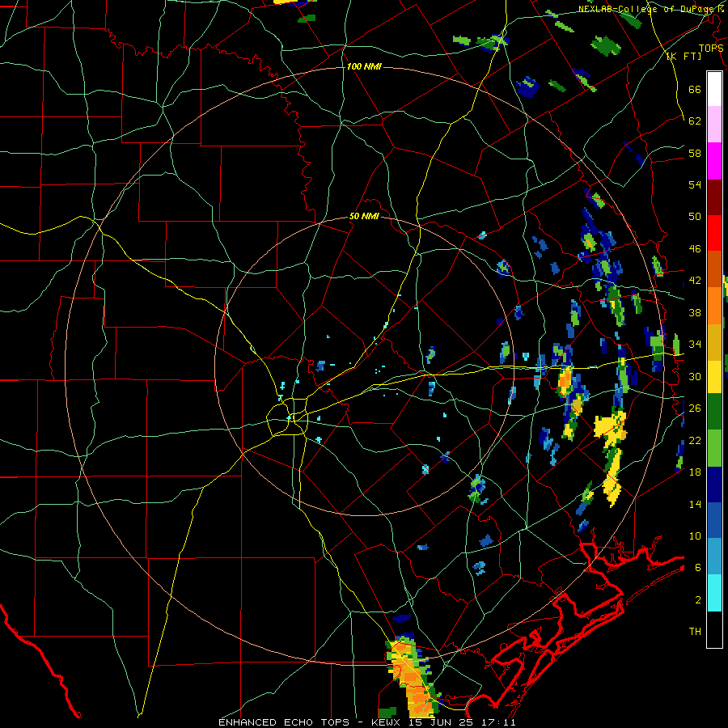Click the light pink legend swatch

[x=714, y=125]
